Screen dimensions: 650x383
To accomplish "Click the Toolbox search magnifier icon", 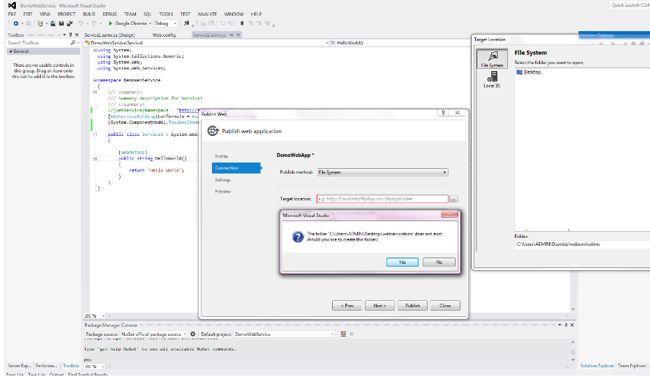I will pyautogui.click(x=73, y=43).
